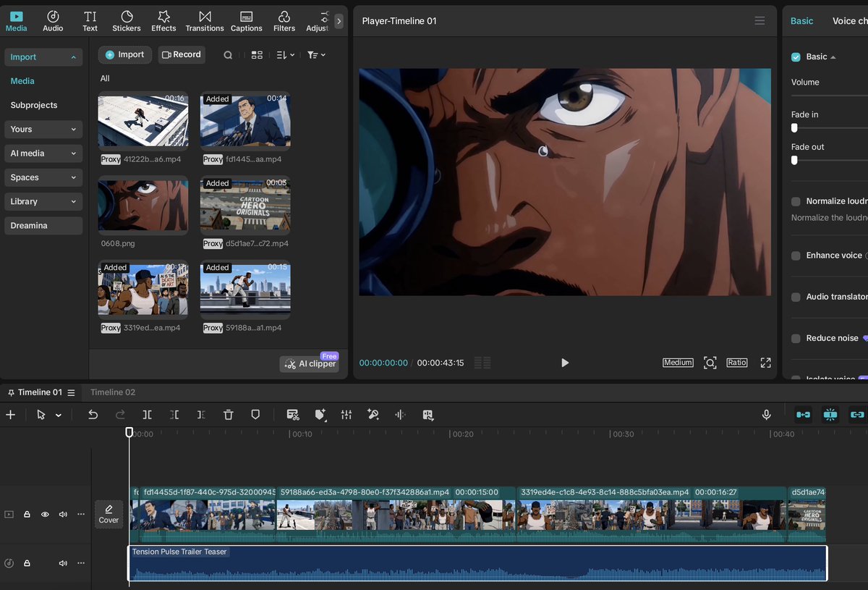Add a new track with plus icon
868x590 pixels.
(x=10, y=415)
